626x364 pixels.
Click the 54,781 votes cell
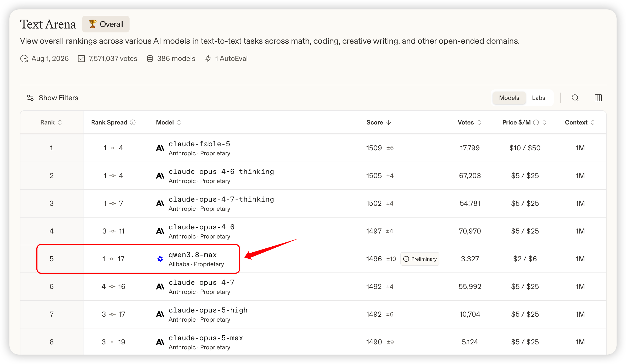[470, 203]
